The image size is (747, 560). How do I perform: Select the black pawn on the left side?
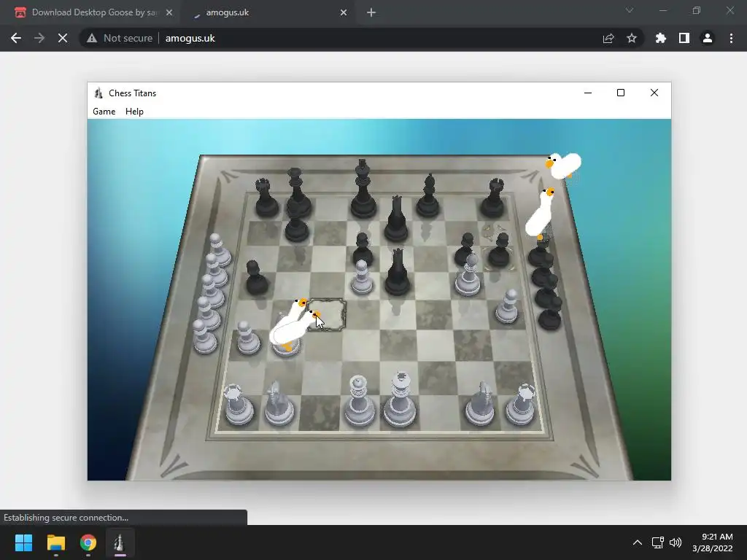256,278
